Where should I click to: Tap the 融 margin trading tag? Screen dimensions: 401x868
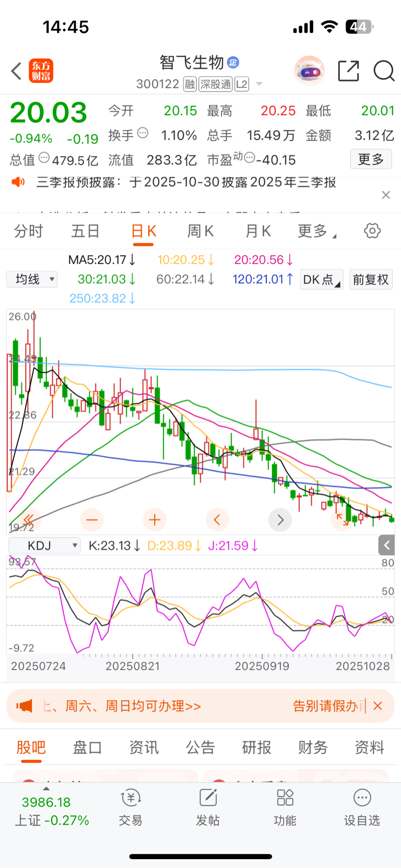coord(190,84)
